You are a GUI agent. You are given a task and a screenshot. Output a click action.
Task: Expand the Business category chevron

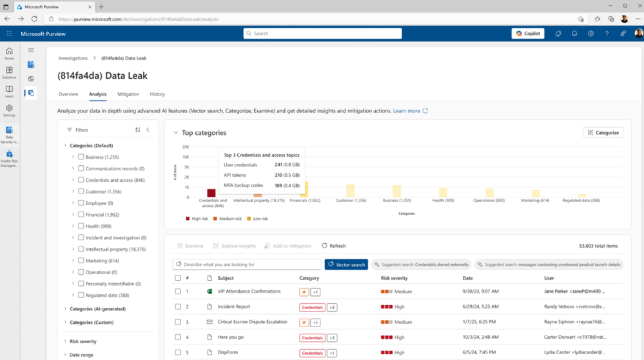point(73,157)
